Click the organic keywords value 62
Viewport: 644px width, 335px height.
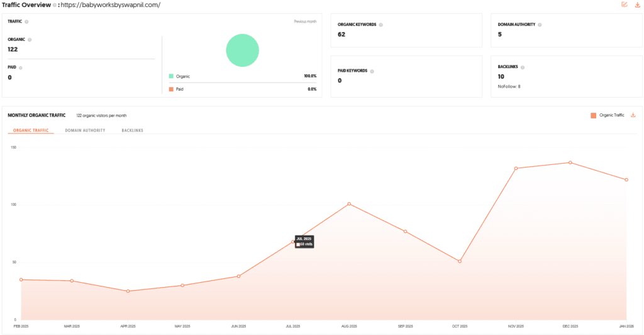tap(341, 35)
